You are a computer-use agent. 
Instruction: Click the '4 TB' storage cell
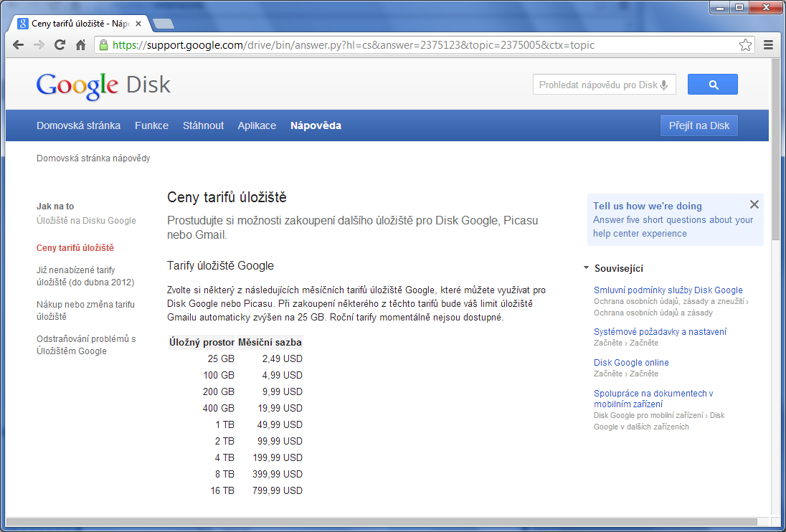225,458
